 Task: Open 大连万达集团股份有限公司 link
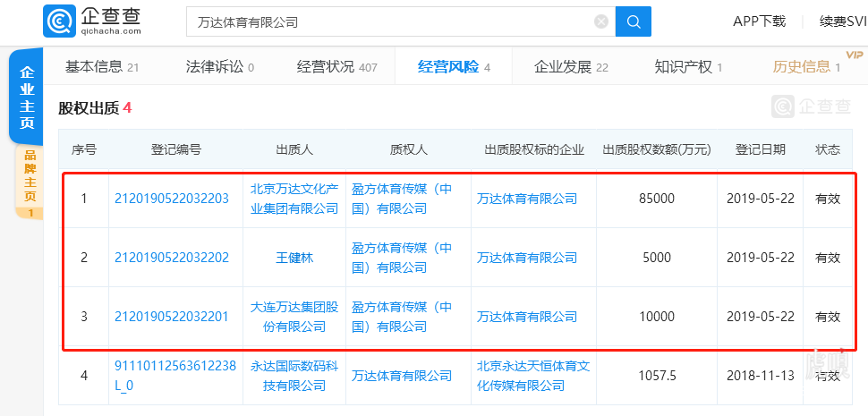(x=294, y=317)
